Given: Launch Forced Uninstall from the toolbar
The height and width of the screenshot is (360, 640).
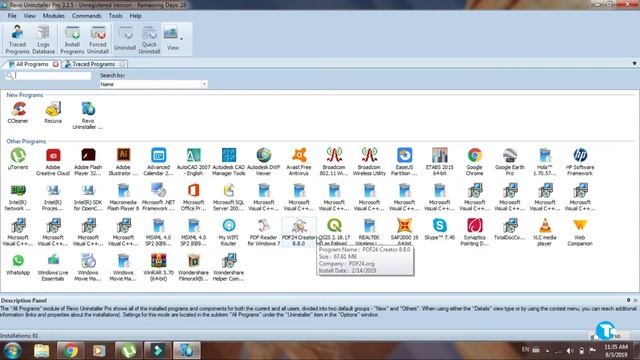Looking at the screenshot, I should click(98, 40).
